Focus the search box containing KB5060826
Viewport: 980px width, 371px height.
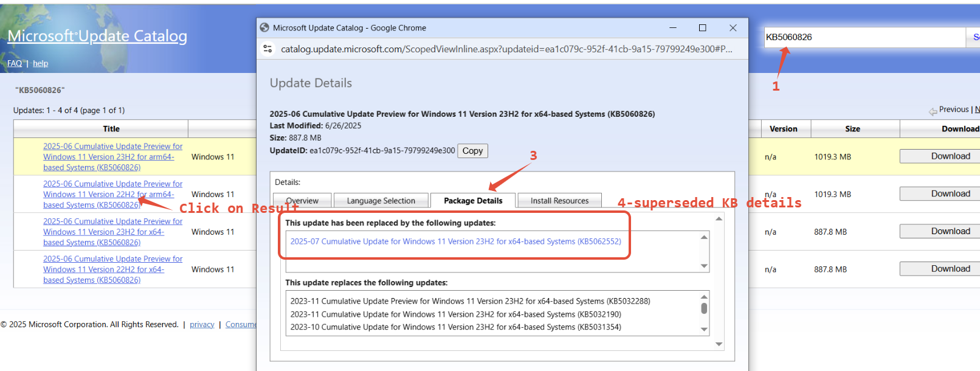coord(864,37)
